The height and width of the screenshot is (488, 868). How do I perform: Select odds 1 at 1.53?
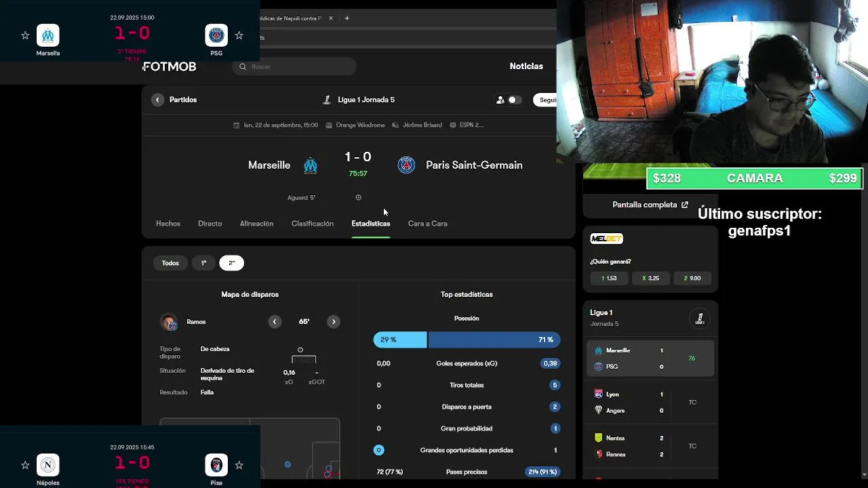[609, 278]
